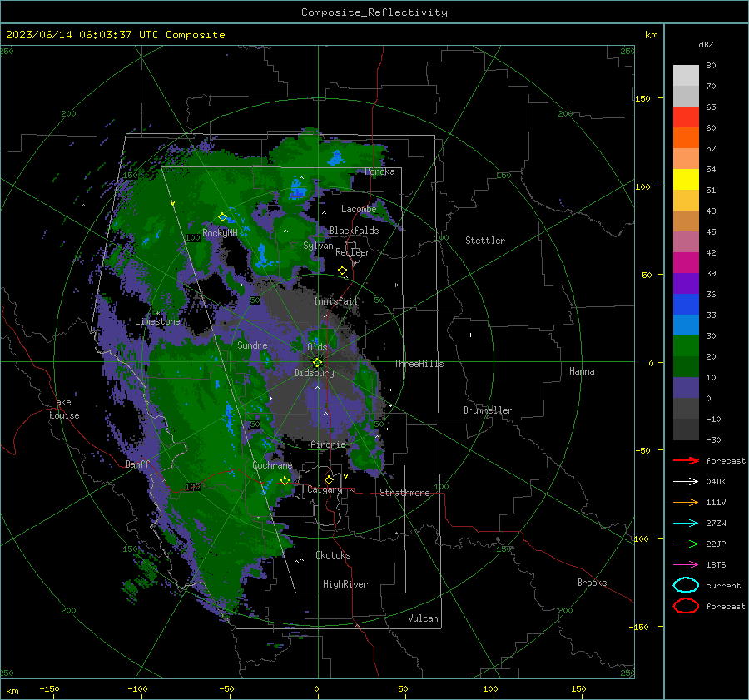Image resolution: width=749 pixels, height=700 pixels.
Task: Click the yellow radar-center marker above Didsbury
Action: [317, 362]
